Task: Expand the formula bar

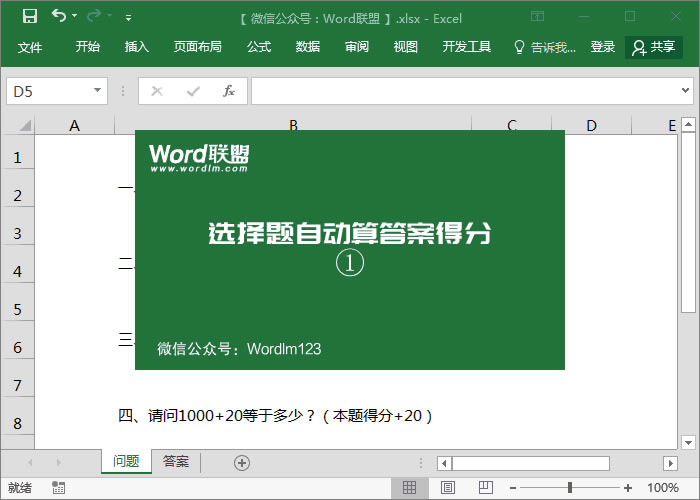Action: tap(686, 91)
